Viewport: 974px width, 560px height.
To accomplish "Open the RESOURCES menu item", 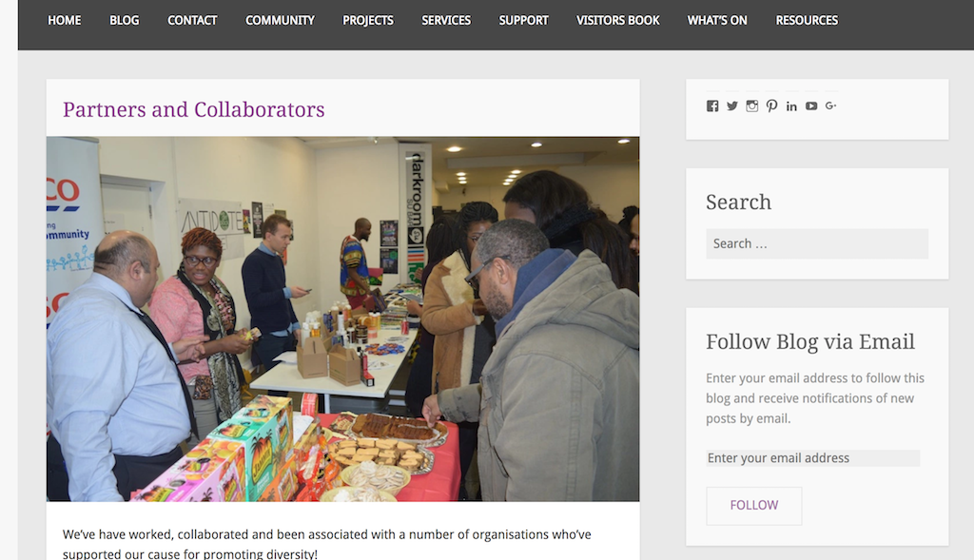I will [x=807, y=21].
